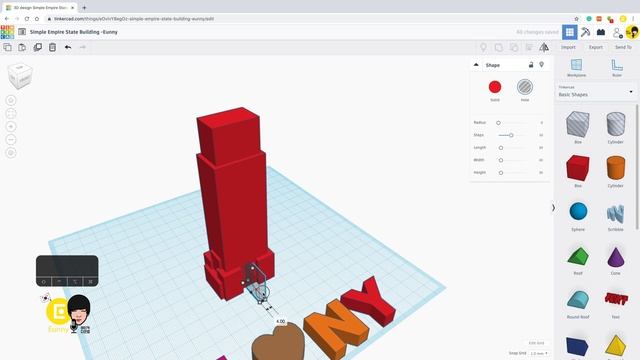
Task: Pick the orange Cylinder shape
Action: pos(616,168)
